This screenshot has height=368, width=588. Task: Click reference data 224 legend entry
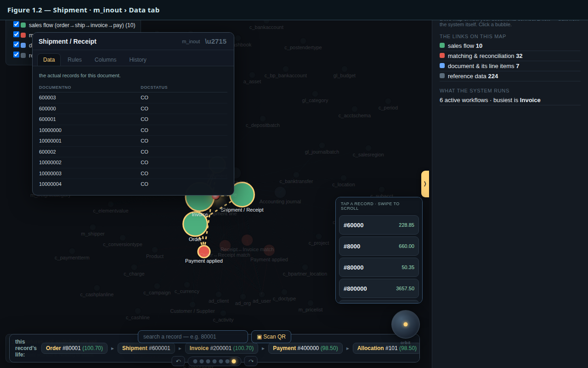(x=510, y=76)
